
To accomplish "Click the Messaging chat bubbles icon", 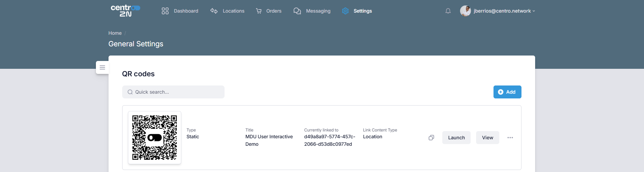I will [297, 11].
